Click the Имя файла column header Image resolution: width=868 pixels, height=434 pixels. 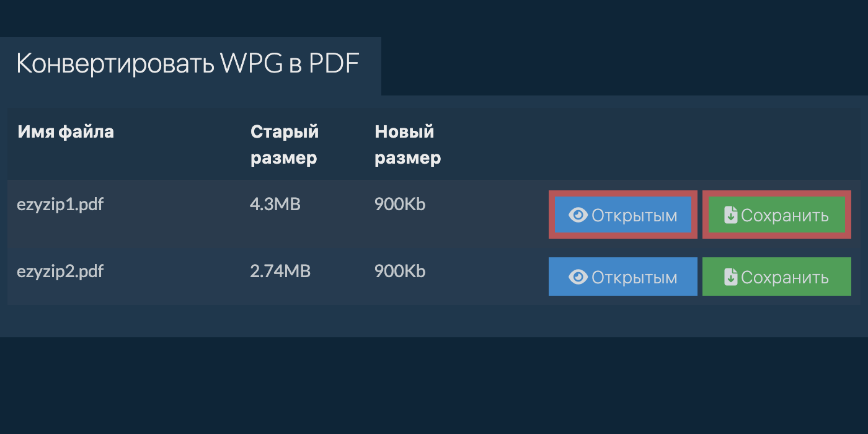(66, 131)
